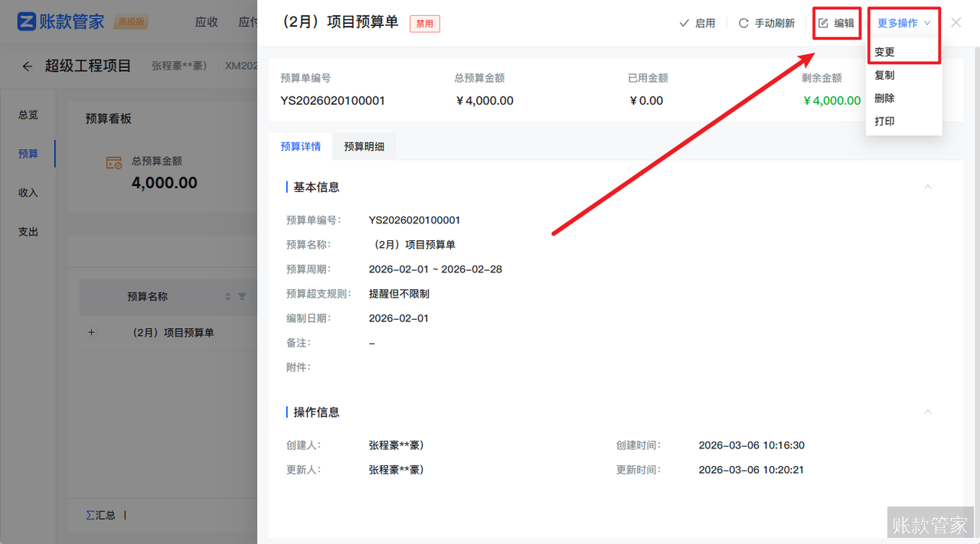Click the 应收 menu item
Screen dimensions: 980x544
[206, 22]
